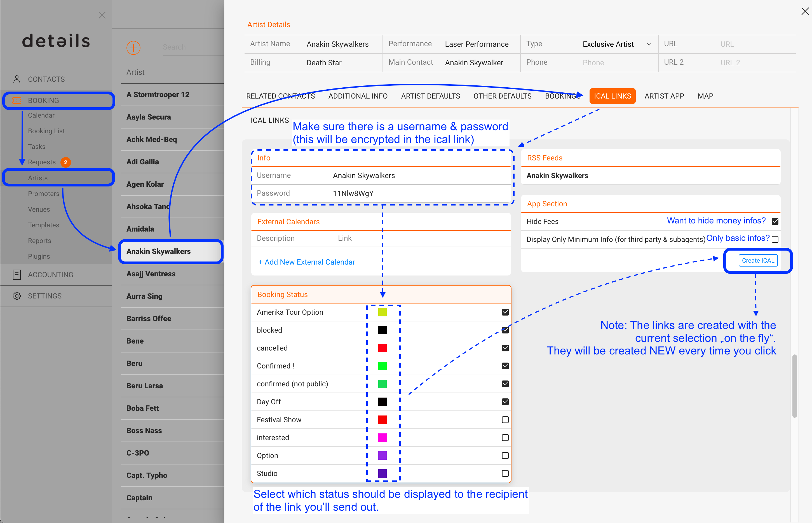Click the Requests notification badge
Screen dimensions: 812x523
tap(65, 162)
